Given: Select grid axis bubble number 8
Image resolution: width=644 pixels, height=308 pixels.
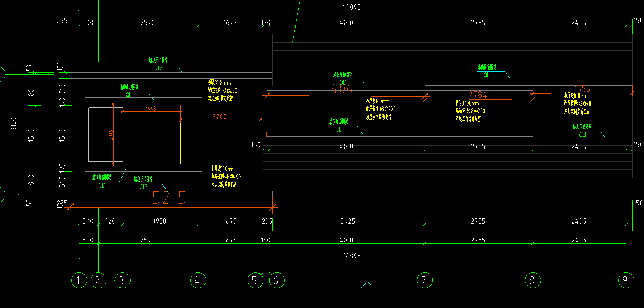Looking at the screenshot, I should pyautogui.click(x=533, y=280).
